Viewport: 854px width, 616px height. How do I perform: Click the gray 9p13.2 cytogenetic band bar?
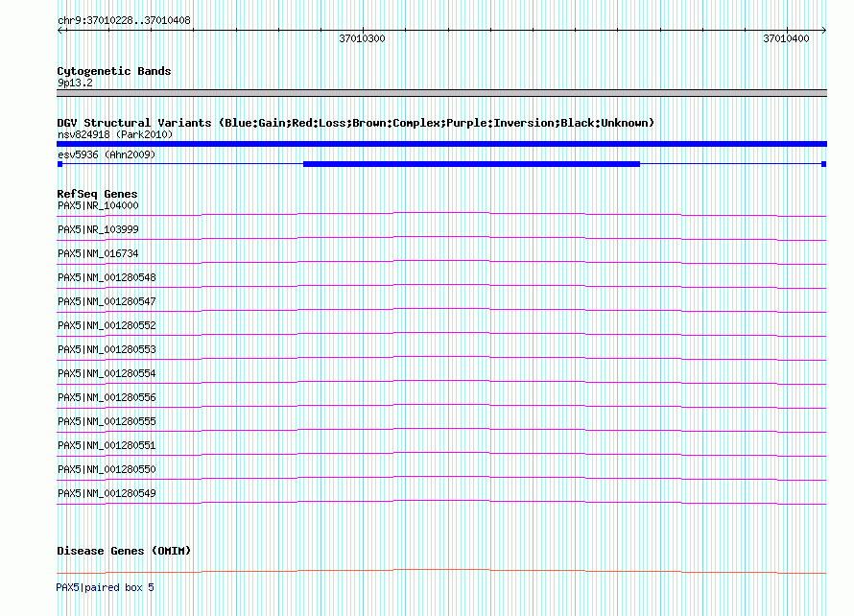click(x=441, y=93)
